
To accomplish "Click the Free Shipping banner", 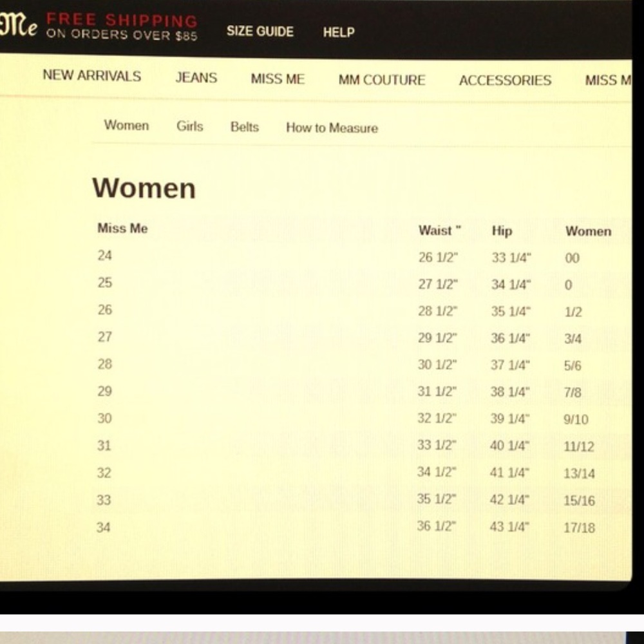I will click(x=122, y=26).
